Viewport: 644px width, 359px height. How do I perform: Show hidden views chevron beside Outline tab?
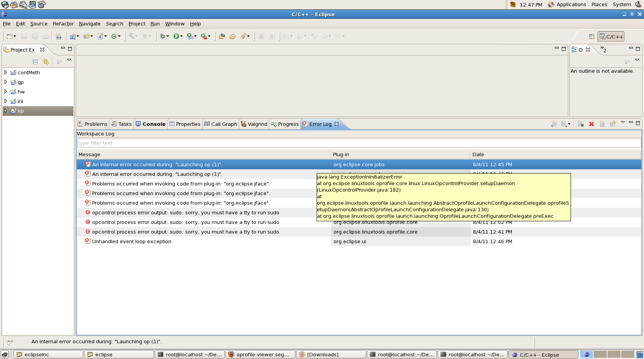pyautogui.click(x=603, y=49)
